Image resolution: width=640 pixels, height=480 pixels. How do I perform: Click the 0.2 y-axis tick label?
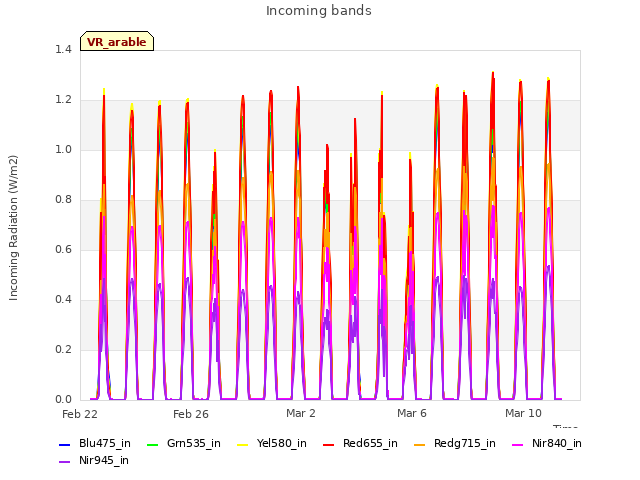pyautogui.click(x=63, y=349)
